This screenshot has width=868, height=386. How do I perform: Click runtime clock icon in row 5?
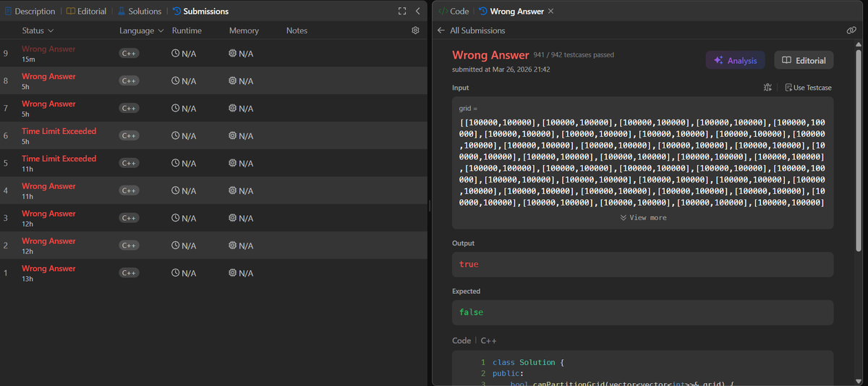click(x=175, y=164)
